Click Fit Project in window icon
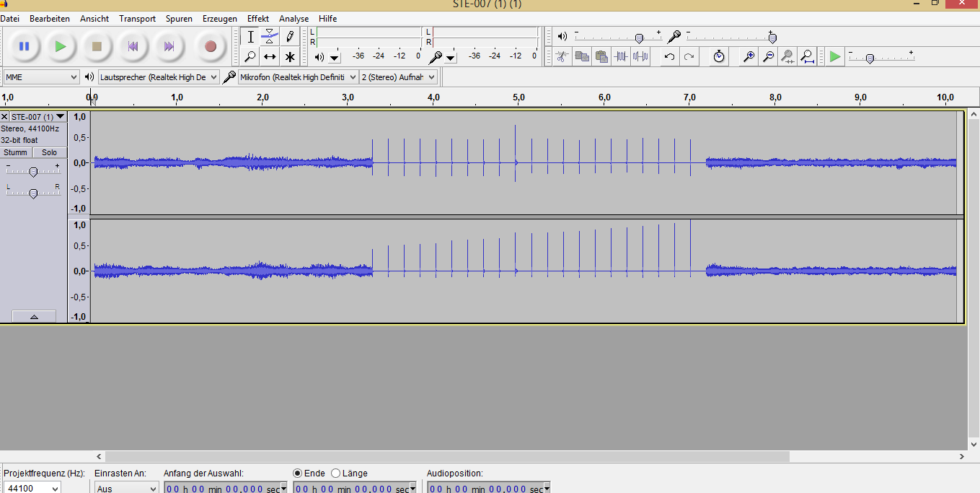The height and width of the screenshot is (493, 980). pos(808,56)
